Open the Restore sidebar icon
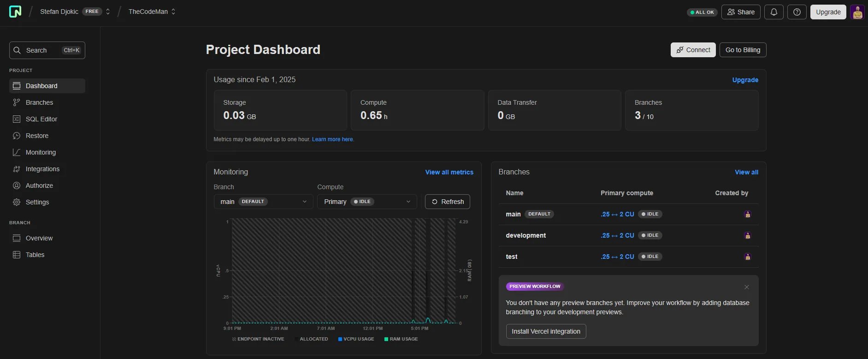 [x=17, y=136]
